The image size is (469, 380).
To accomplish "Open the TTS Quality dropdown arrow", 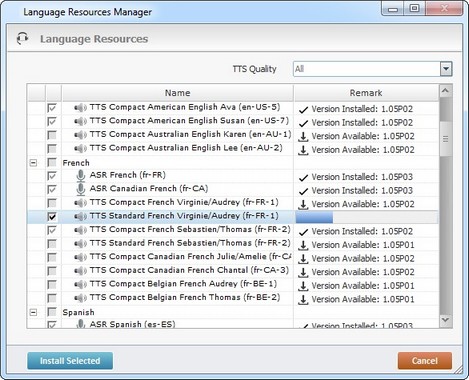I will [x=446, y=69].
